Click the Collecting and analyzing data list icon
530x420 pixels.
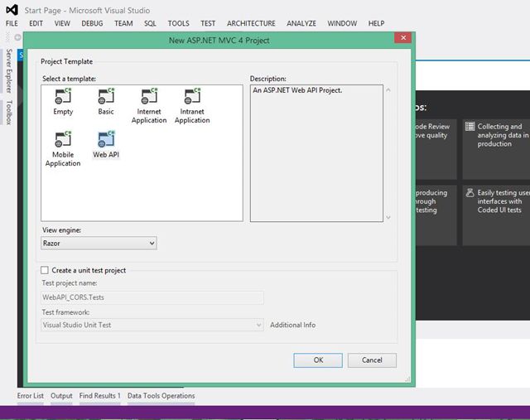(470, 127)
